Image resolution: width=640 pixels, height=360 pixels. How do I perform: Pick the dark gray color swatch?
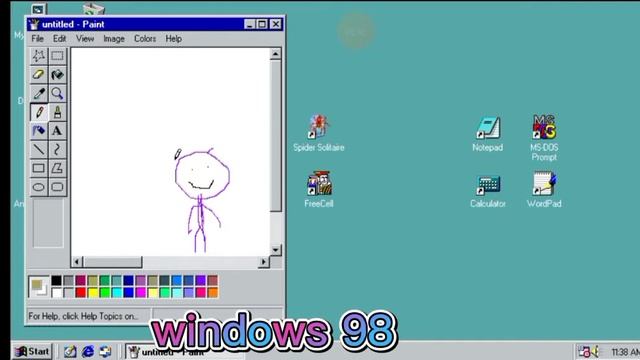69,280
